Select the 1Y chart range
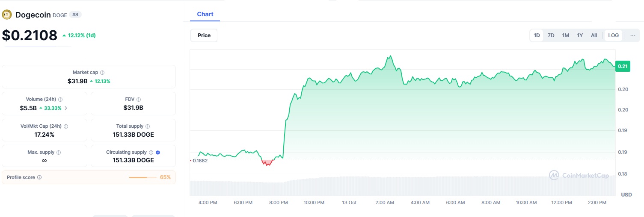Viewport: 644px width, 217px height. point(580,35)
